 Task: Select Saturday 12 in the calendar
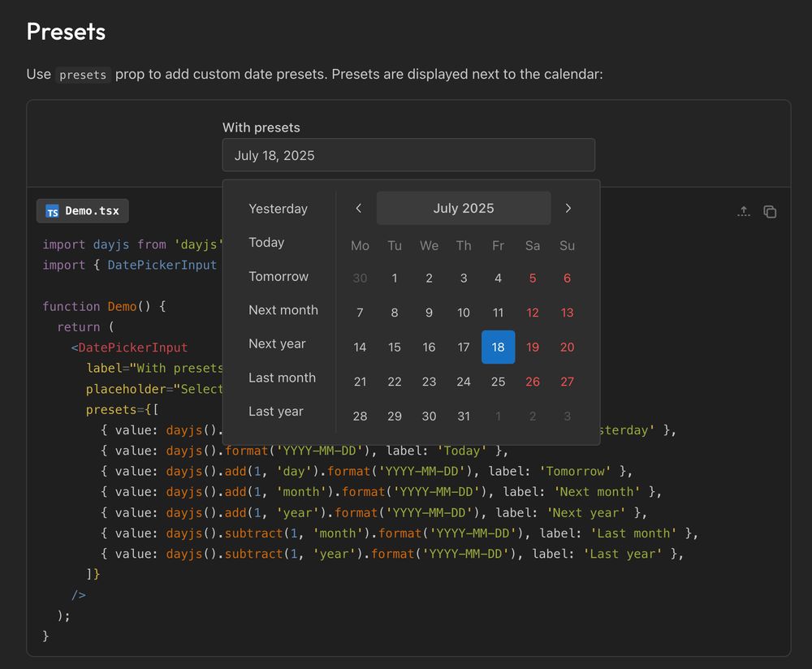[x=533, y=313]
